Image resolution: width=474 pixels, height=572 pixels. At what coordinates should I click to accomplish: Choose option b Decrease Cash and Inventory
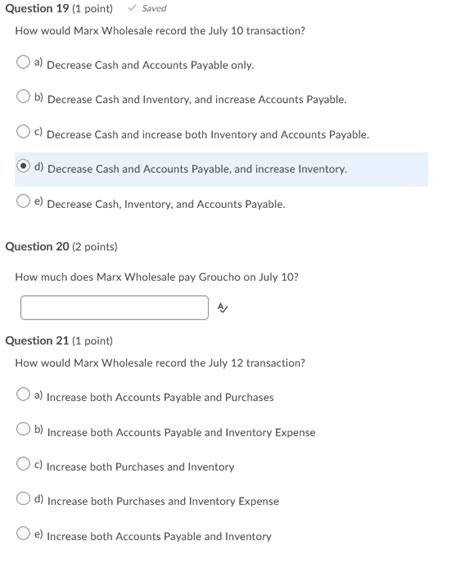(x=23, y=96)
